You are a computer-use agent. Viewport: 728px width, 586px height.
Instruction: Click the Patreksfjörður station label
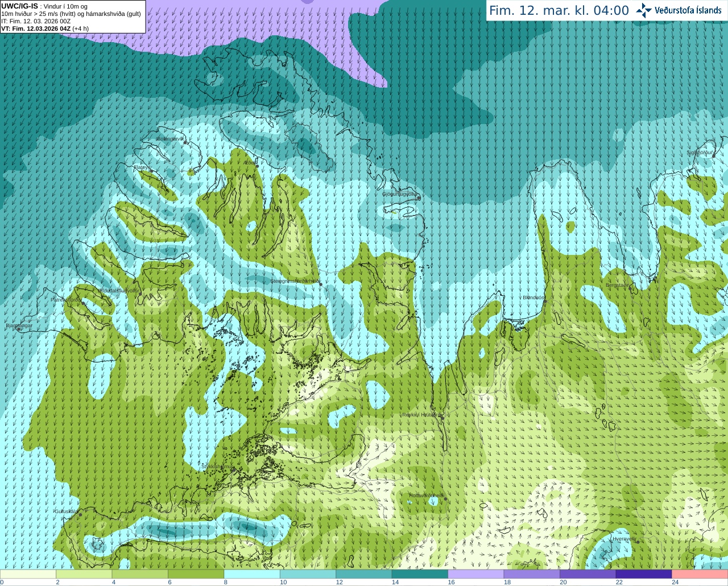pyautogui.click(x=66, y=299)
